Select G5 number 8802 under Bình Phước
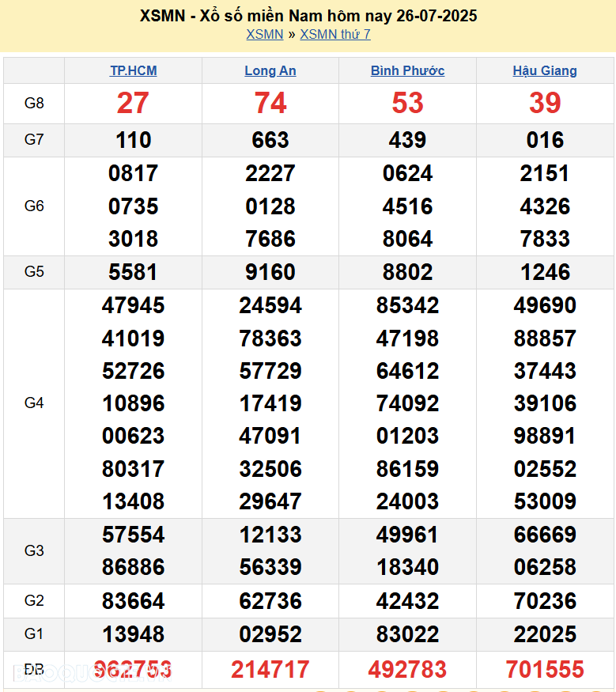Image resolution: width=616 pixels, height=692 pixels. 407,272
